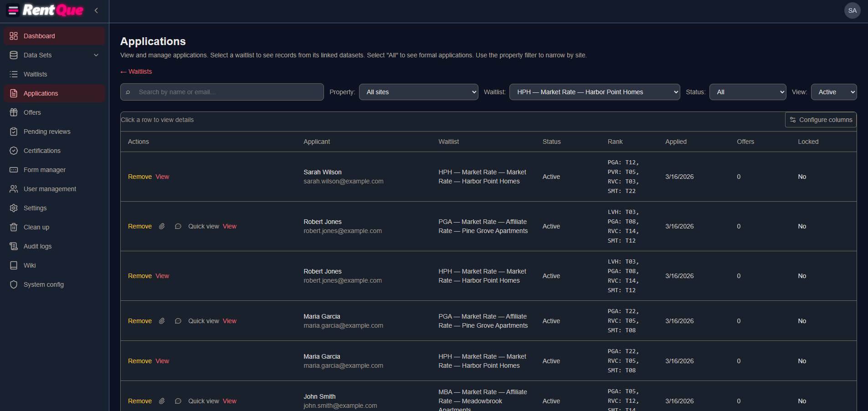Click the Dashboard grid icon
868x411 pixels.
[14, 36]
